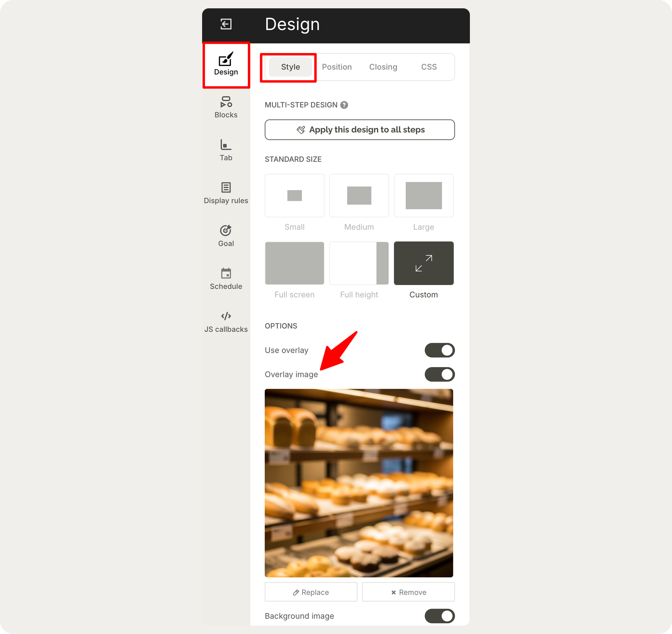Click the bakery overlay image thumbnail
This screenshot has height=634, width=672.
359,483
